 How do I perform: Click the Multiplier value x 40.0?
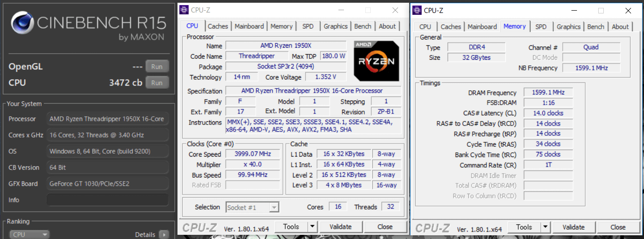[x=252, y=164]
